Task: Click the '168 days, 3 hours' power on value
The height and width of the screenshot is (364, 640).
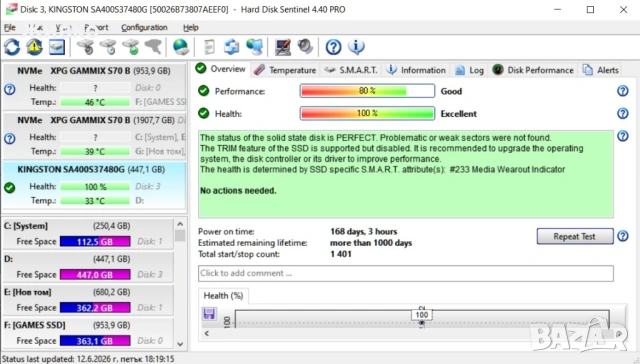Action: 363,231
